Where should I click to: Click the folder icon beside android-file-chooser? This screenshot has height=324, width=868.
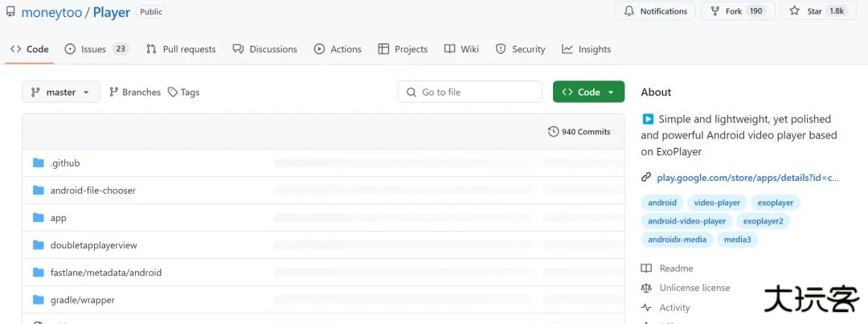(39, 190)
